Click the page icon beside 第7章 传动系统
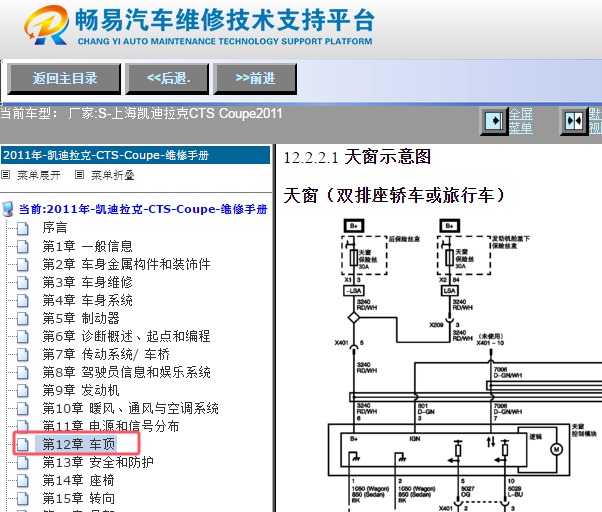The height and width of the screenshot is (512, 602). click(x=23, y=354)
